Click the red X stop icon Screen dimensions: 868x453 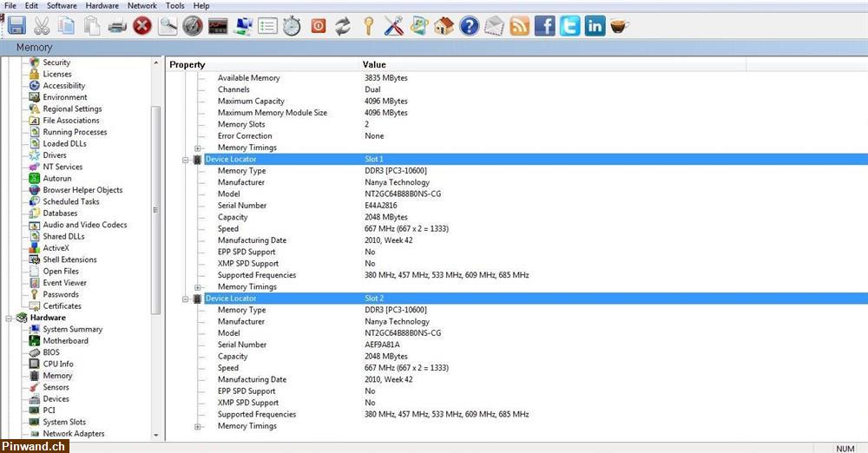pos(142,26)
